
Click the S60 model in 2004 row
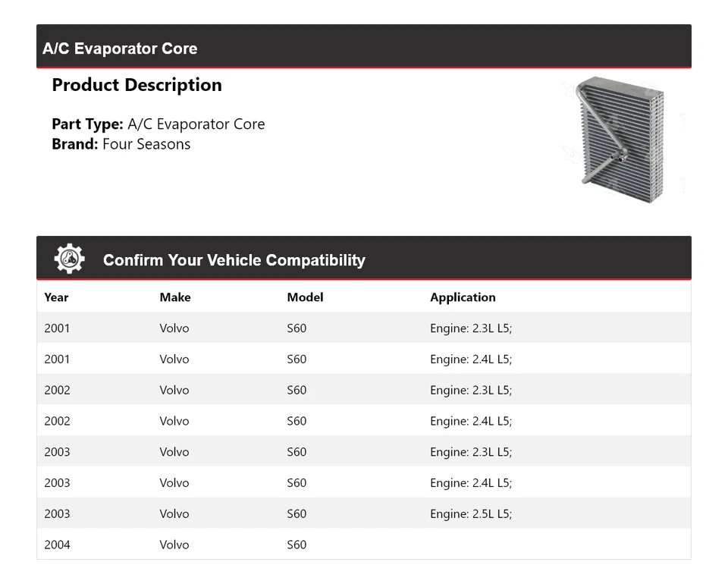pyautogui.click(x=297, y=545)
